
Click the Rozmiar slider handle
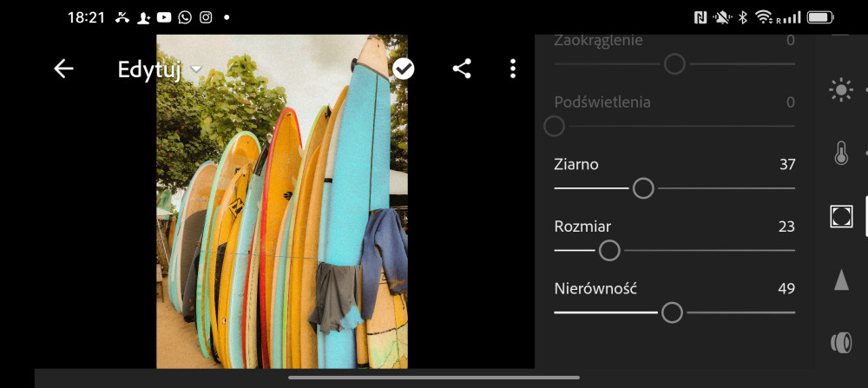609,251
